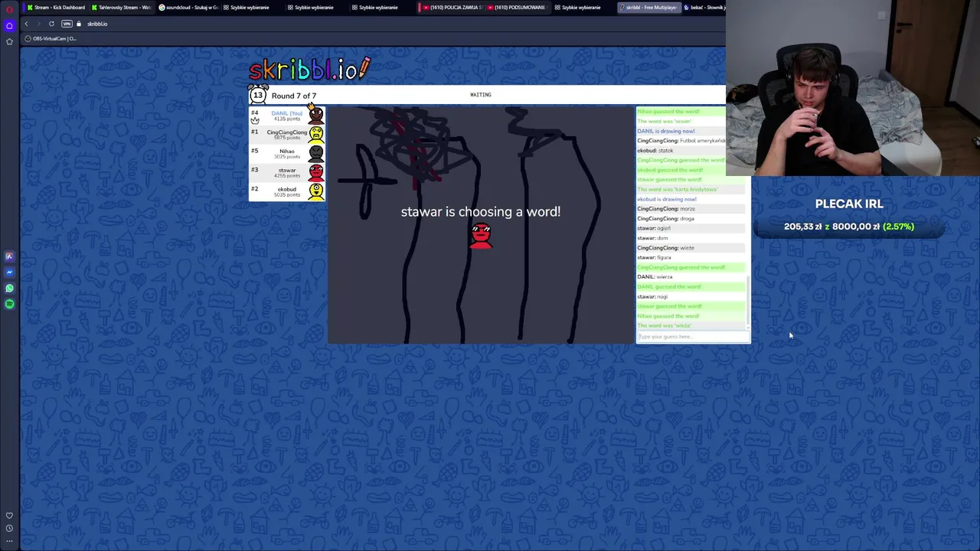
Task: Click the 205,33 zł z 8000,00 zł goal amount
Action: (848, 227)
